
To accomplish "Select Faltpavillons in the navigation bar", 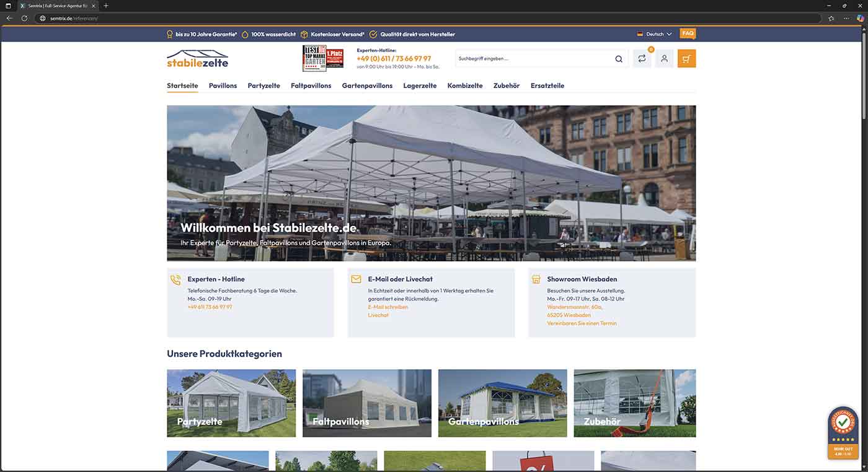I will click(x=311, y=85).
